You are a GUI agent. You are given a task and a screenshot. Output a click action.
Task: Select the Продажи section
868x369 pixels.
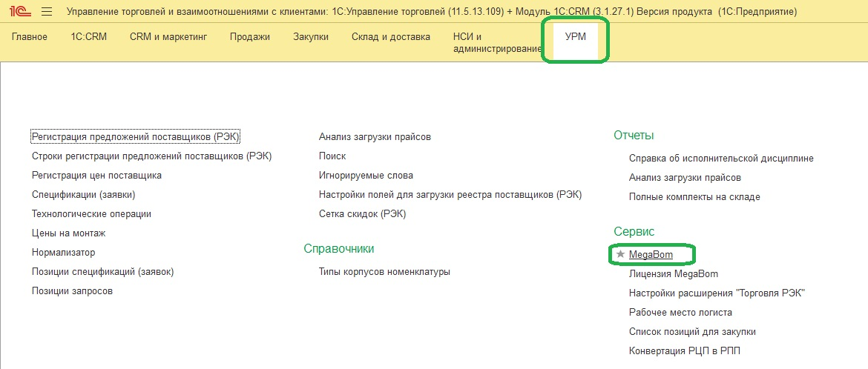click(250, 37)
